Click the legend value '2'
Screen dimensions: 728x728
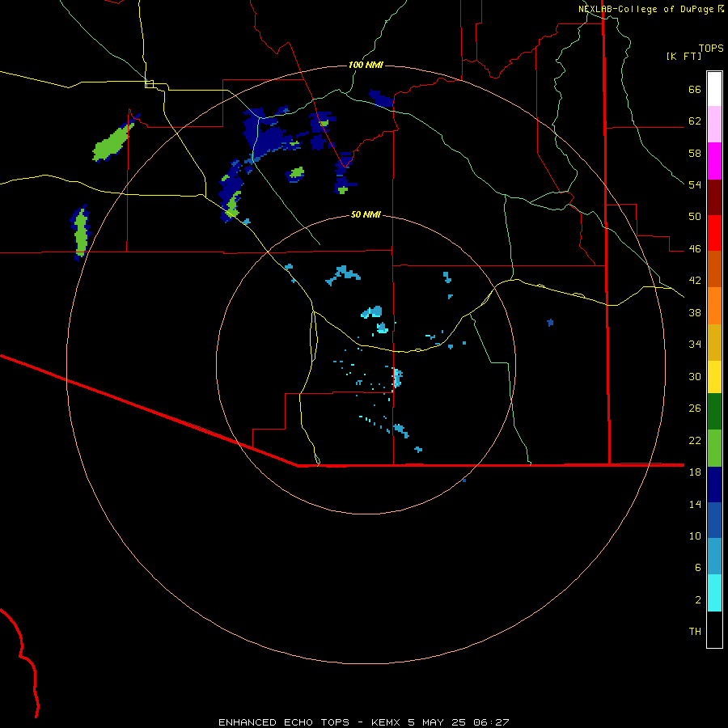[x=698, y=599]
